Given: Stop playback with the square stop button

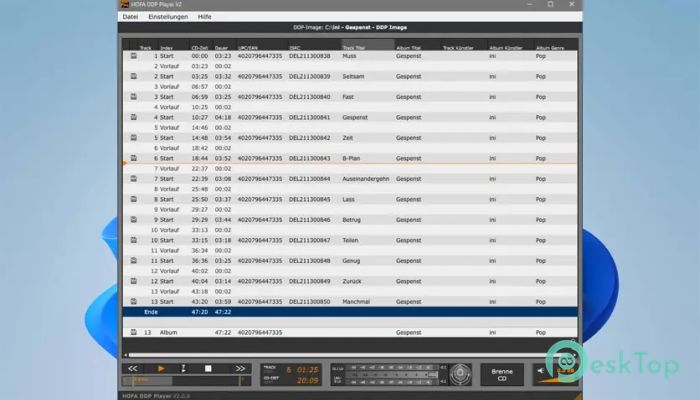Looking at the screenshot, I should pyautogui.click(x=208, y=368).
